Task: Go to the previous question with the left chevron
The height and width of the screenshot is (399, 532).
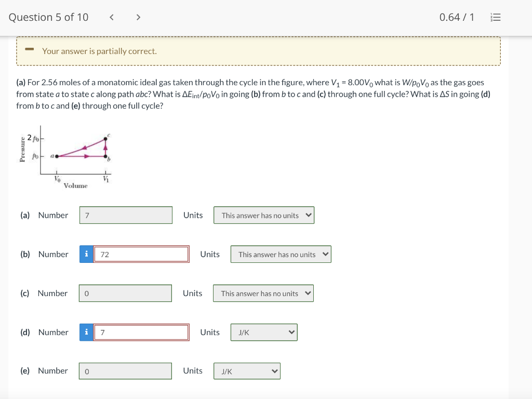Action: pyautogui.click(x=111, y=17)
